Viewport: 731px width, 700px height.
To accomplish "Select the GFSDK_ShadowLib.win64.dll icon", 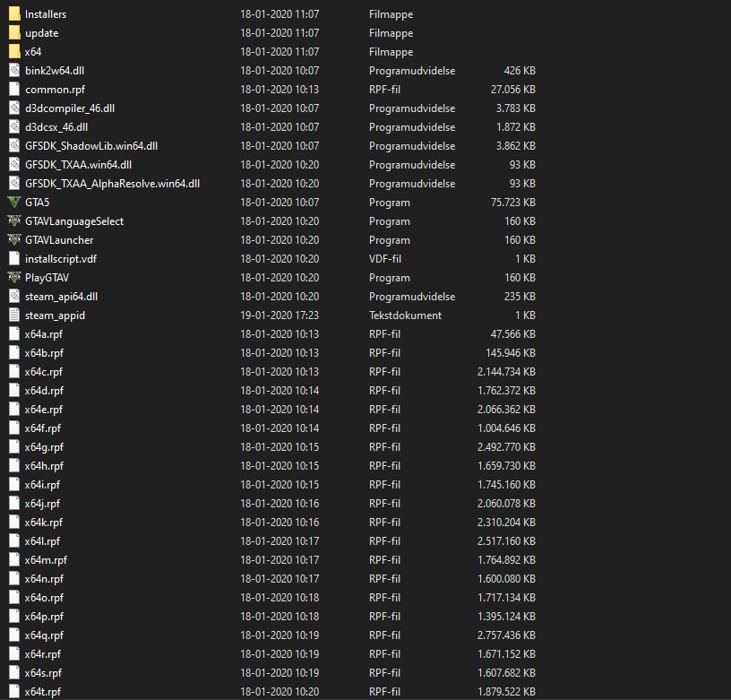I will [x=14, y=146].
